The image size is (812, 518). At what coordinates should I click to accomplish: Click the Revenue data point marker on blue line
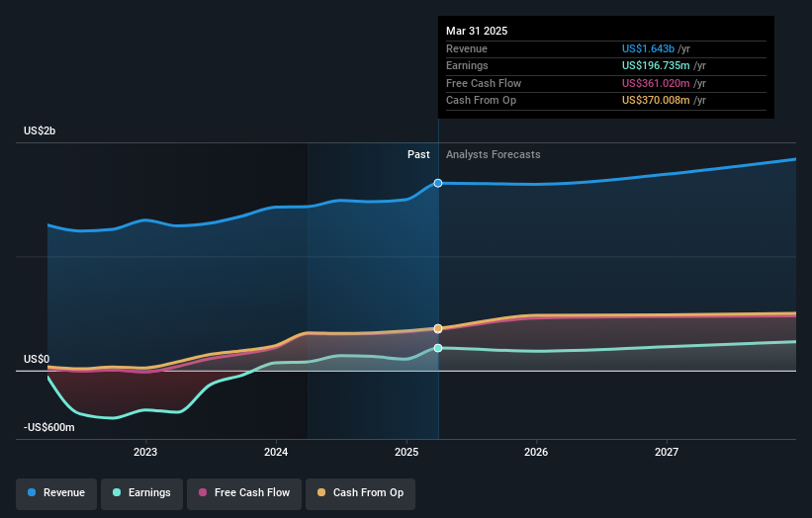coord(438,183)
